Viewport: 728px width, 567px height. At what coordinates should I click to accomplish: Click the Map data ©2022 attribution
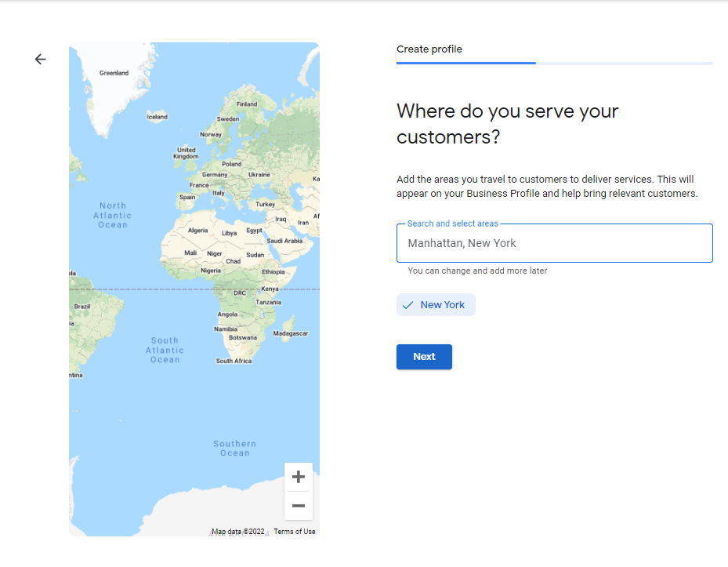pos(238,532)
